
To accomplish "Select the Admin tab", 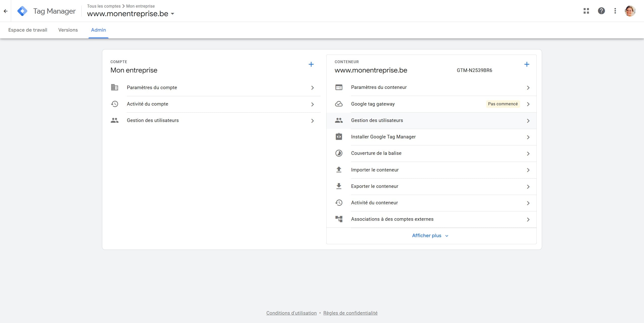I will pos(98,30).
